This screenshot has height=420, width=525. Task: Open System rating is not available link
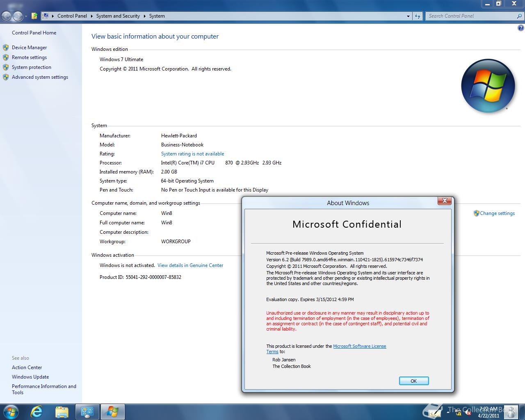coord(192,154)
